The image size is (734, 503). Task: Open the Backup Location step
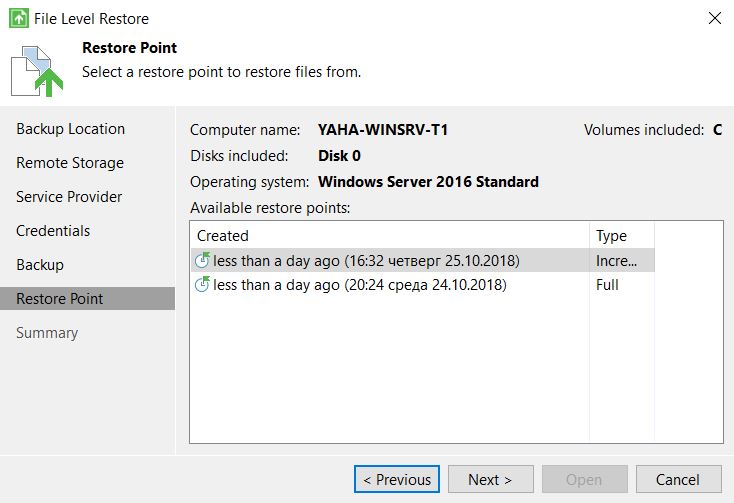(x=71, y=129)
